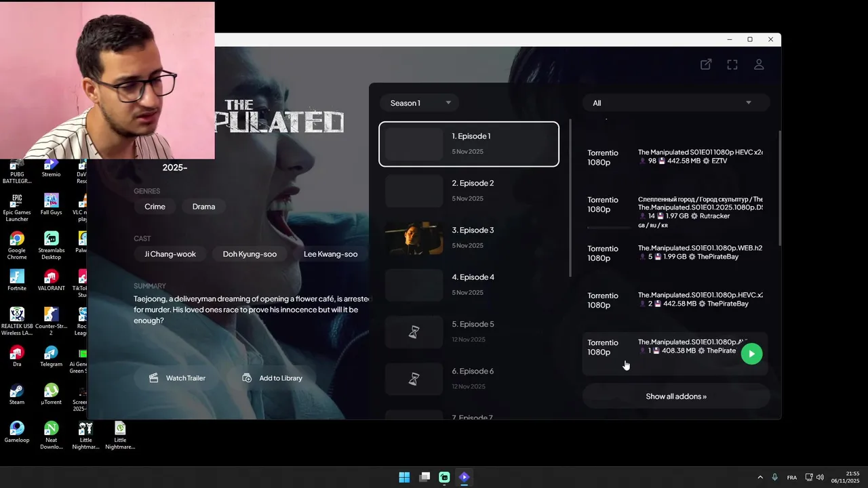
Task: Click the open-in-external-window icon
Action: [x=706, y=64]
